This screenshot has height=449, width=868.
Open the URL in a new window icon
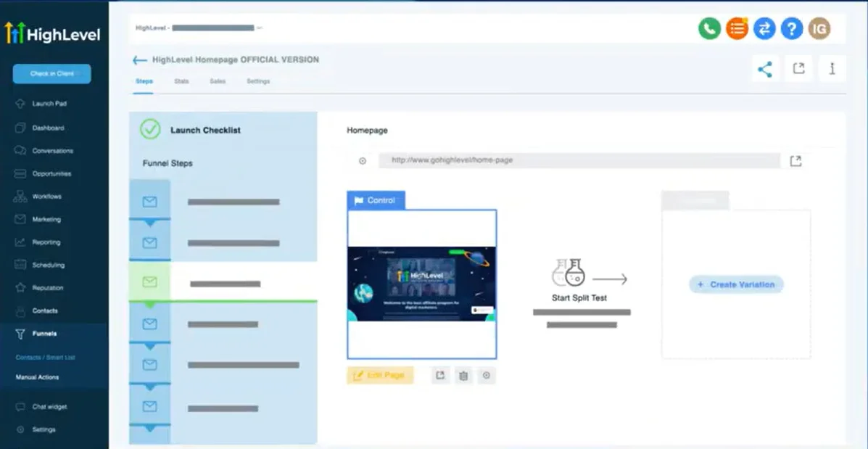[x=795, y=161]
